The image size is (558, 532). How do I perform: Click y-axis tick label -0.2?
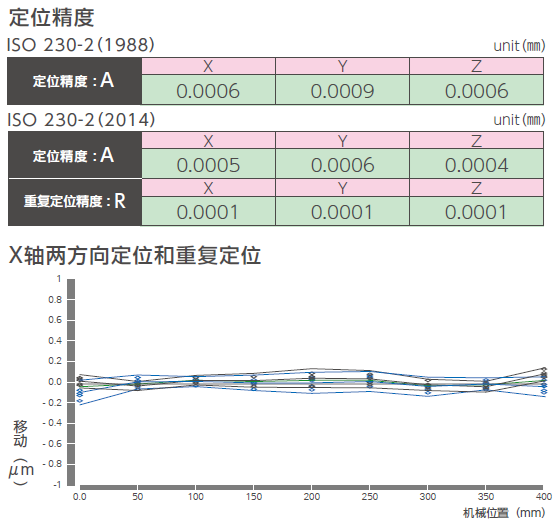click(52, 403)
